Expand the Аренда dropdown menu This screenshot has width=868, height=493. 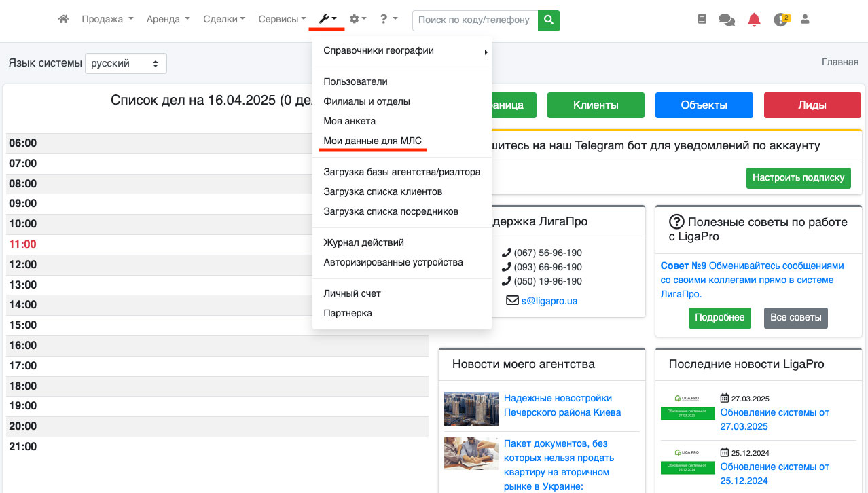click(x=168, y=20)
